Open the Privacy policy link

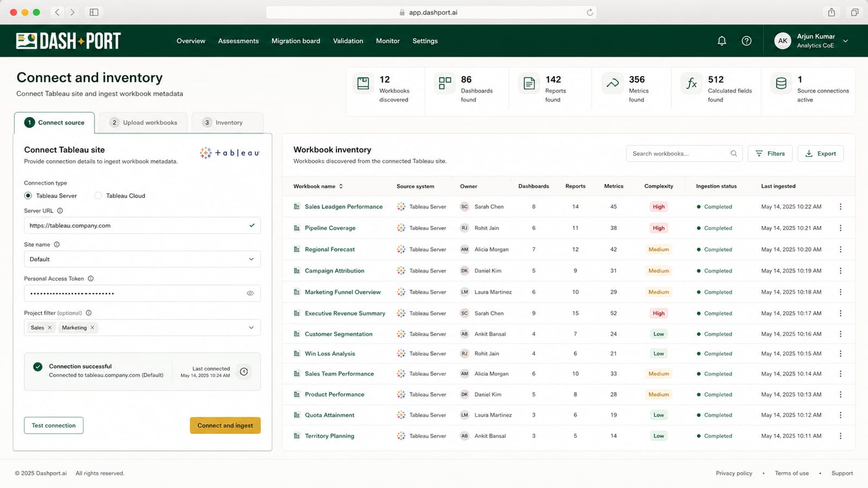click(x=734, y=473)
